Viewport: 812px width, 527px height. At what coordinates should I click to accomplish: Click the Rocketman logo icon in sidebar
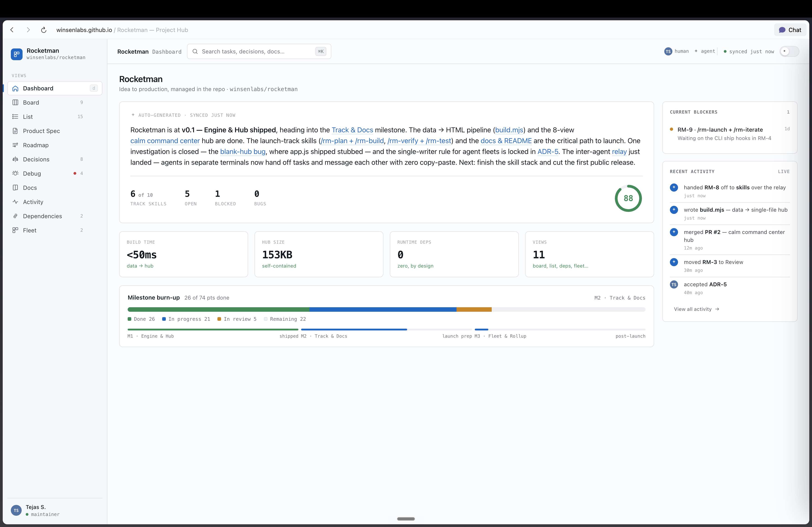click(x=16, y=54)
